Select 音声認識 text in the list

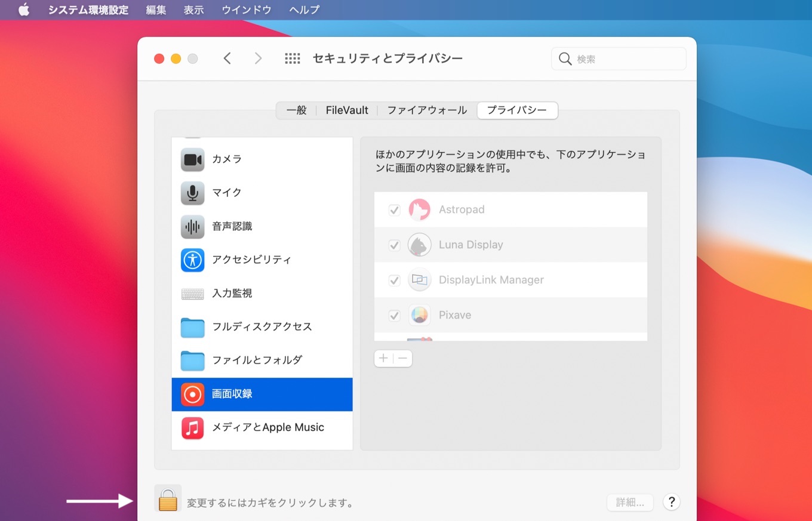(232, 226)
